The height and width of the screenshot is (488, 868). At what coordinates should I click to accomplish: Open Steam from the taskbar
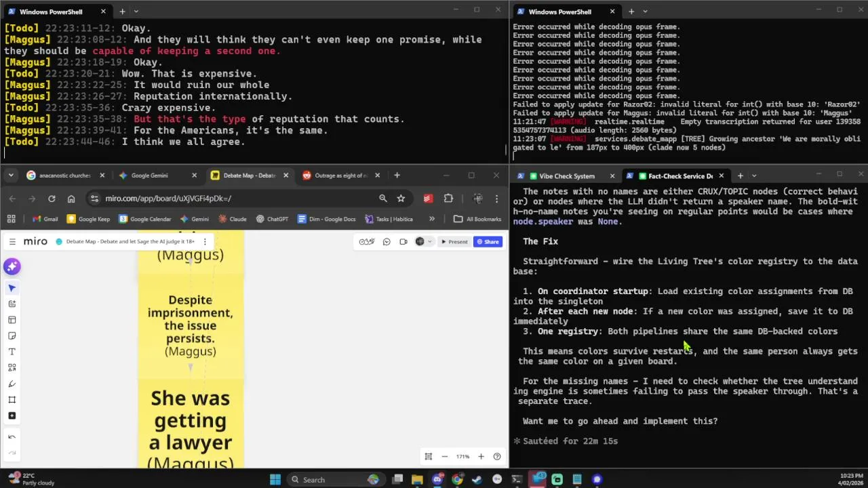(477, 479)
